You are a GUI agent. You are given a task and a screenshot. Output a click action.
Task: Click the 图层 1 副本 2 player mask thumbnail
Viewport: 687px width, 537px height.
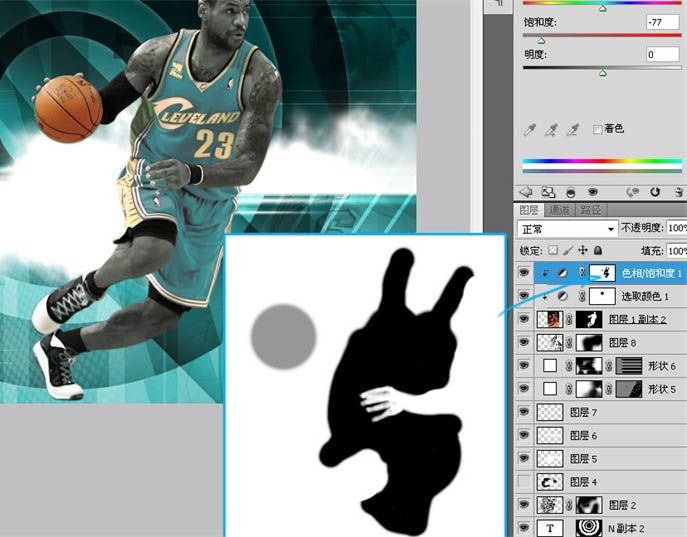point(589,319)
